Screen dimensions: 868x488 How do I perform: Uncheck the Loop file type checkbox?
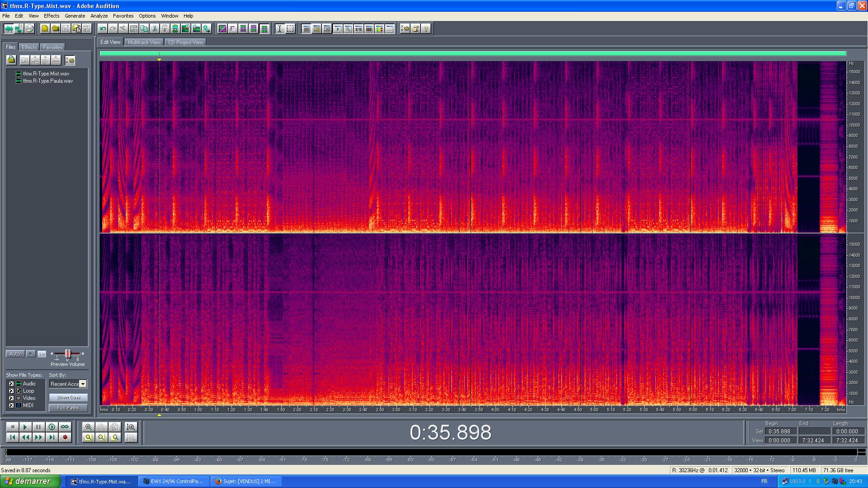[x=11, y=391]
